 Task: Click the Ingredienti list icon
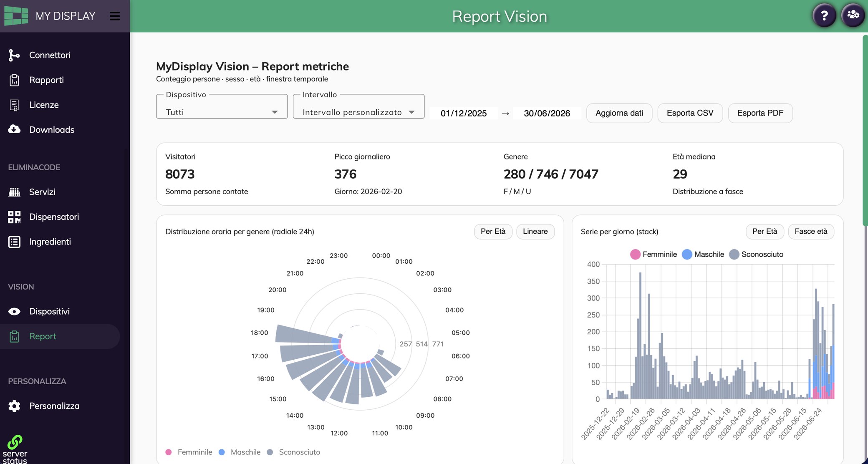coord(14,242)
